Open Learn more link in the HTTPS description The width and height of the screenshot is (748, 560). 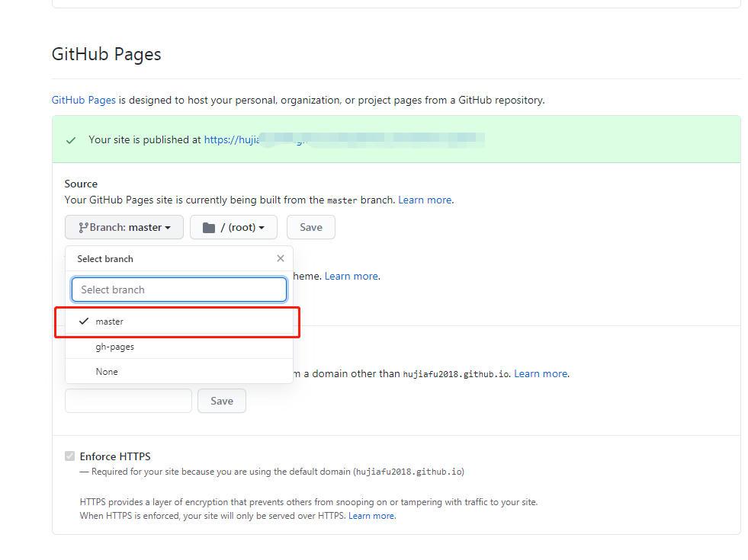371,516
